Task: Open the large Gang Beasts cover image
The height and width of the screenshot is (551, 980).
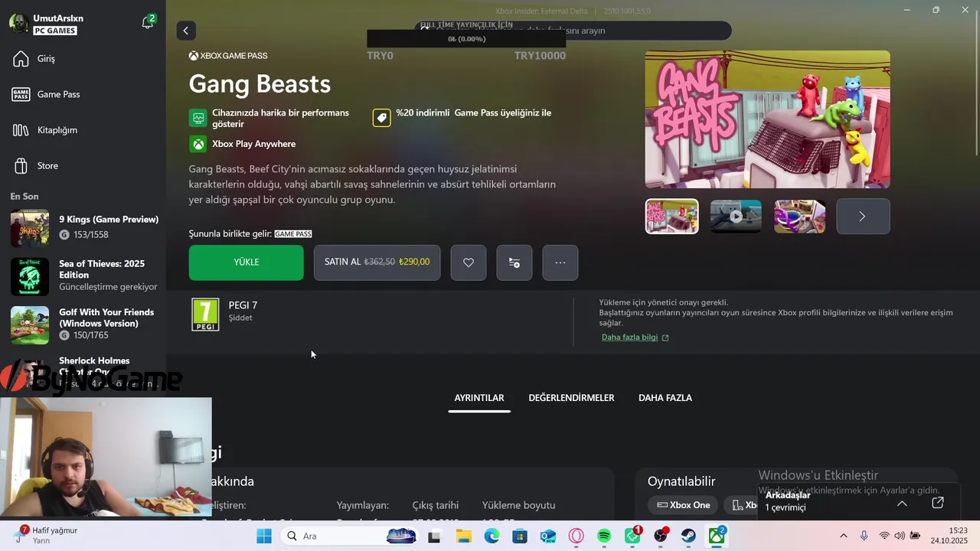Action: [x=767, y=119]
